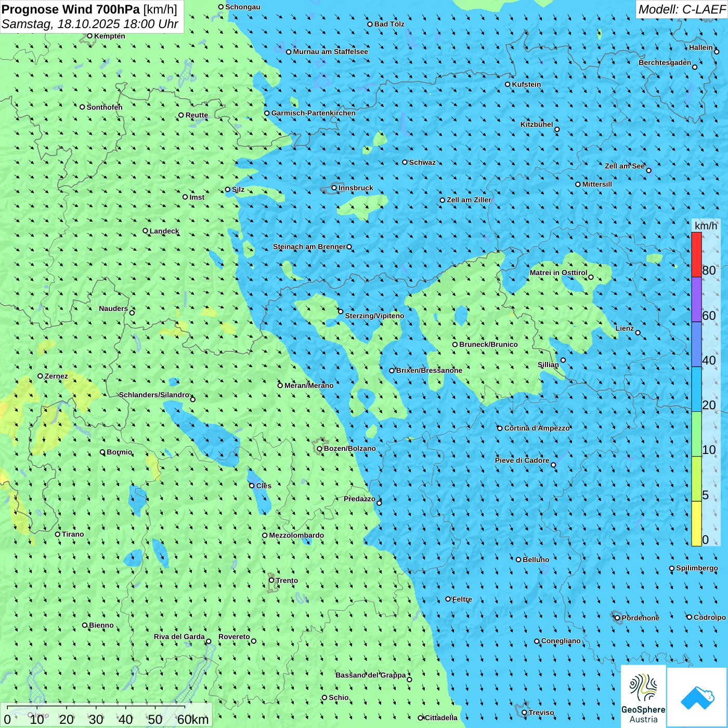
Task: Click the 'km/h' legend heading
Action: coord(706,226)
